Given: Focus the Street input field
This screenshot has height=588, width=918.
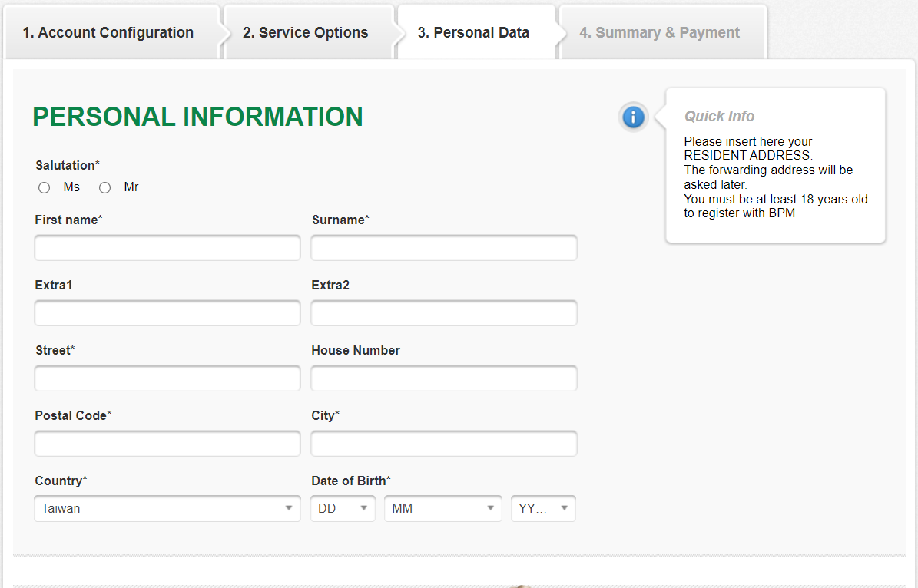Looking at the screenshot, I should tap(167, 378).
